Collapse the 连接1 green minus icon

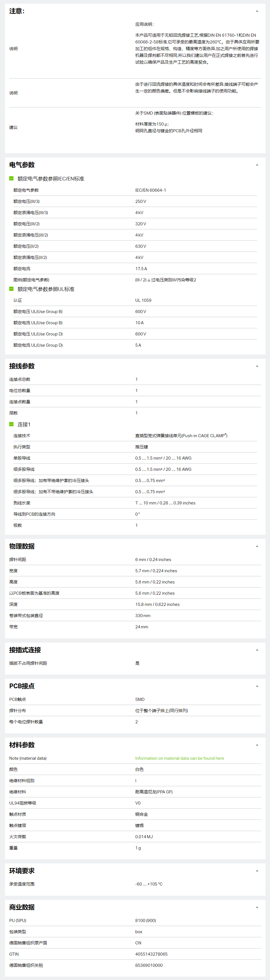[11, 424]
